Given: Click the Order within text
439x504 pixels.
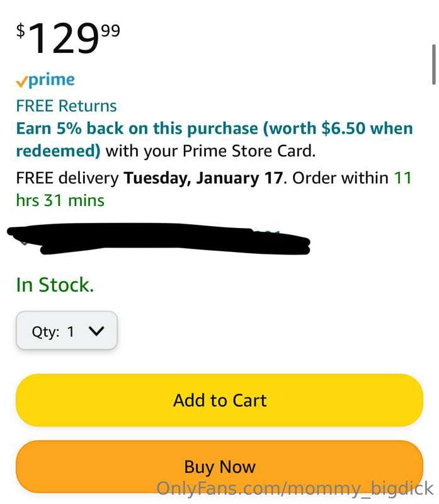Looking at the screenshot, I should point(340,178).
